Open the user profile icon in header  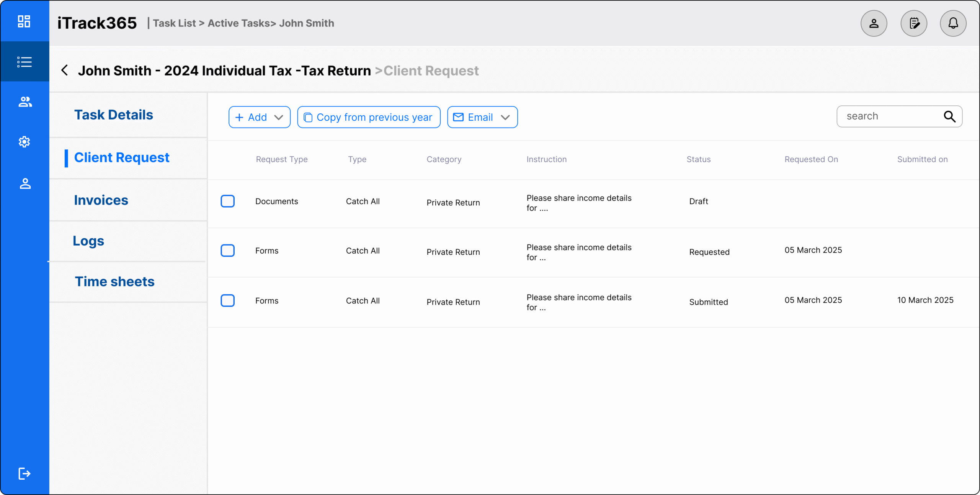tap(874, 23)
